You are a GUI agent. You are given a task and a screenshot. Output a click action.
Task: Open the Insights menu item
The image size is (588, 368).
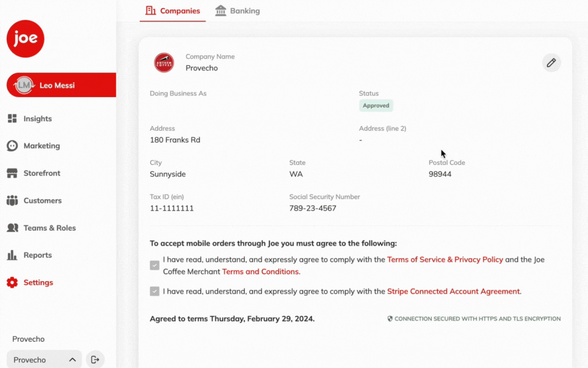(37, 119)
